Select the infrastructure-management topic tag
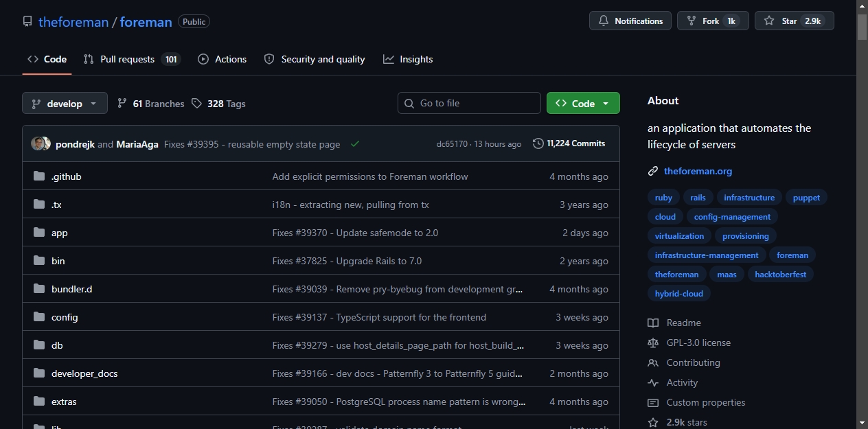 click(707, 255)
